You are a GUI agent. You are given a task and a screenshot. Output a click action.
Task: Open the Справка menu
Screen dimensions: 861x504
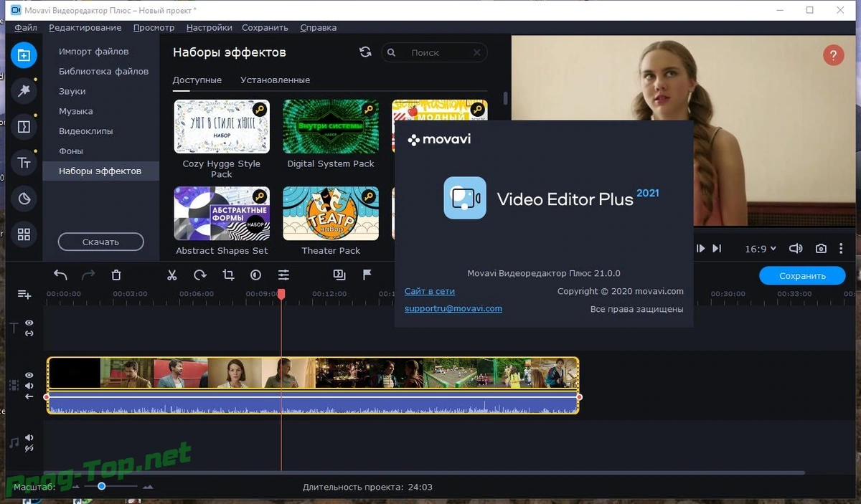318,27
